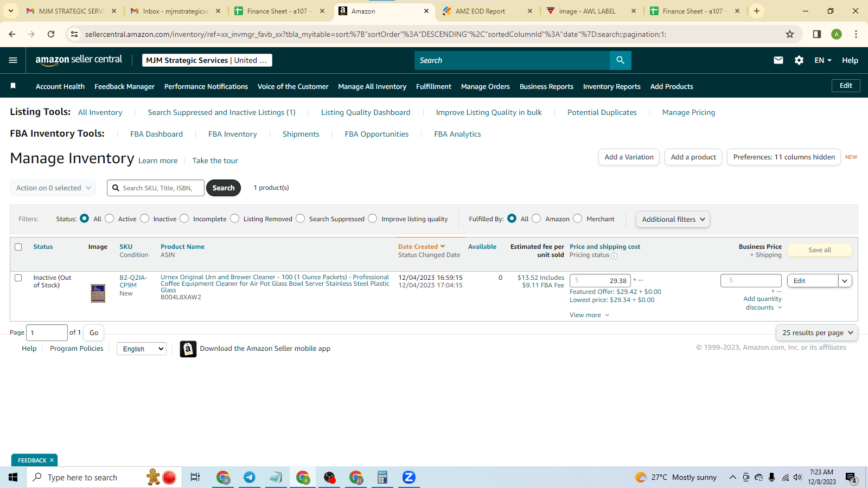Open Telegram from the taskbar
The width and height of the screenshot is (868, 488).
click(250, 477)
